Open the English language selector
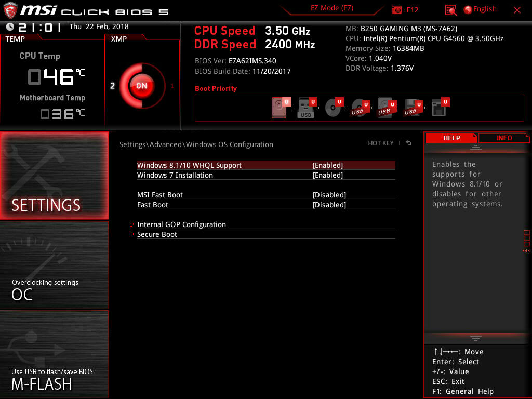 (x=480, y=9)
